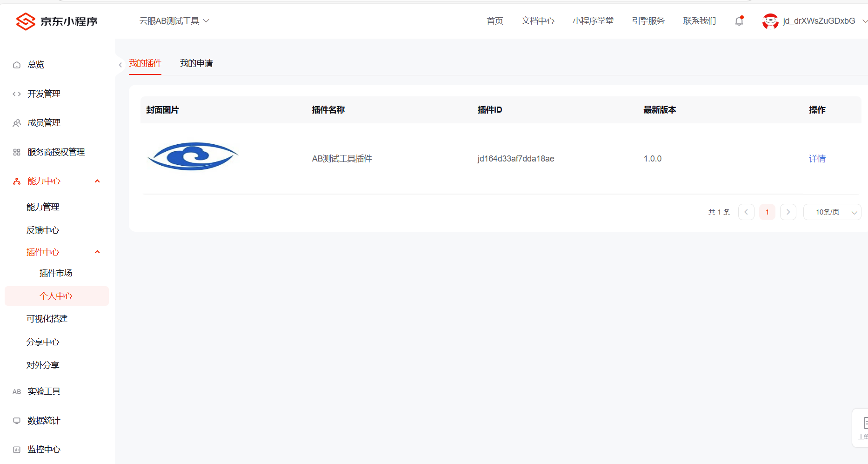Click the 服务商授权管理 grid icon

[17, 152]
